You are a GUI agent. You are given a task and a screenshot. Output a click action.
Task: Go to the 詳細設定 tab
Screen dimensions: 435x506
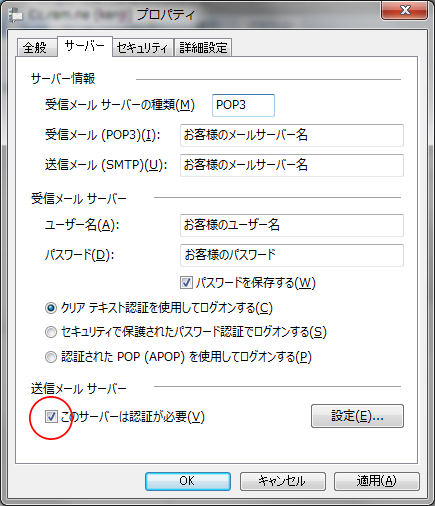click(203, 48)
